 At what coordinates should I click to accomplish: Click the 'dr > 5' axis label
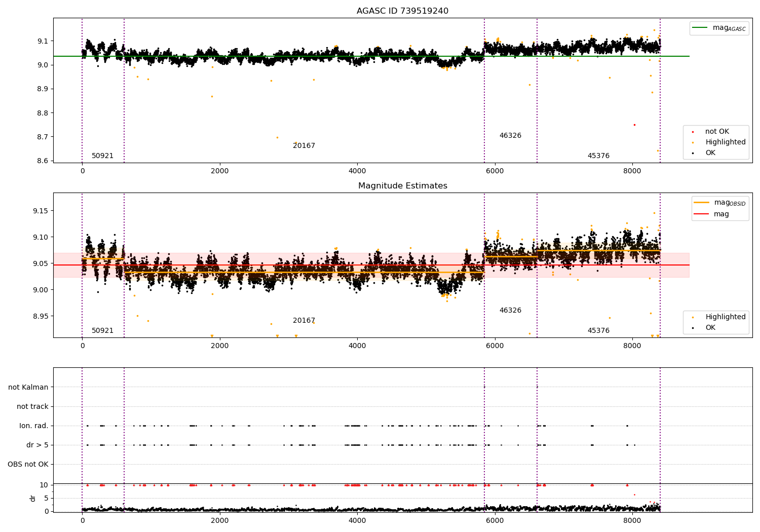tap(37, 445)
